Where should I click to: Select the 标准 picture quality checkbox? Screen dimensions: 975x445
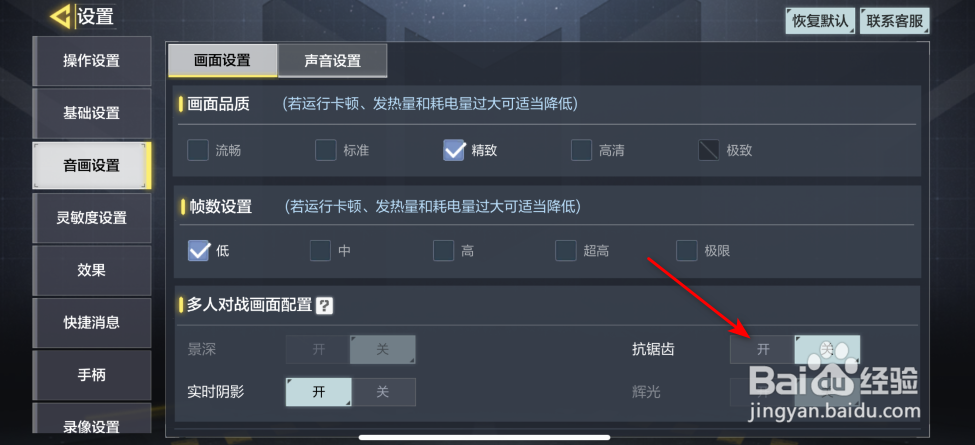tap(325, 150)
